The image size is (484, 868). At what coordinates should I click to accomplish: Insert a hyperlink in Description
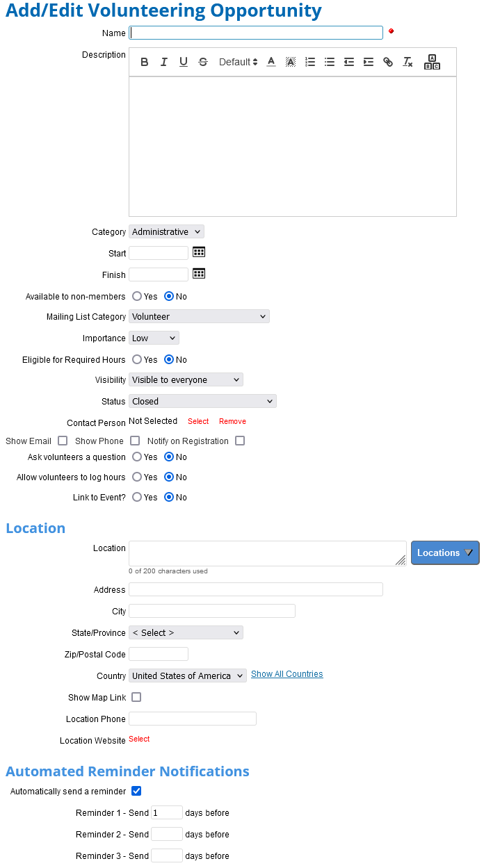[388, 62]
